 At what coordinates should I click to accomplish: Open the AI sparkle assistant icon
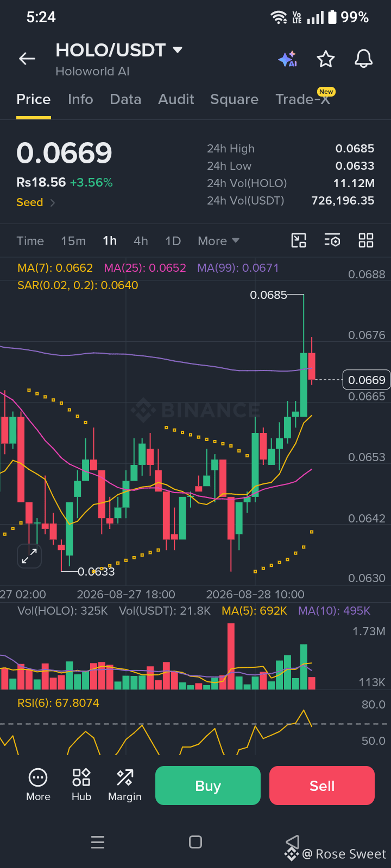pos(287,59)
